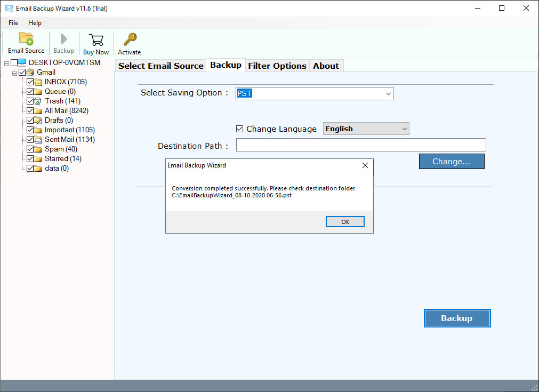
Task: Click the 'Select Saving Option :' label
Action: pos(184,93)
